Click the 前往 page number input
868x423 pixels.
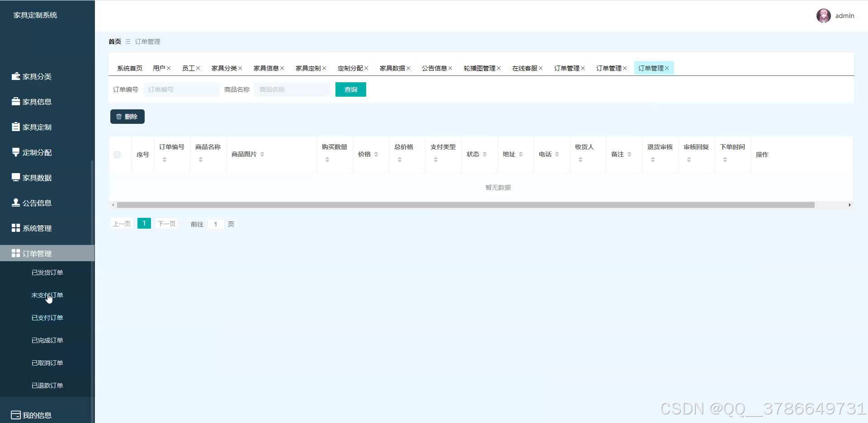(x=216, y=224)
